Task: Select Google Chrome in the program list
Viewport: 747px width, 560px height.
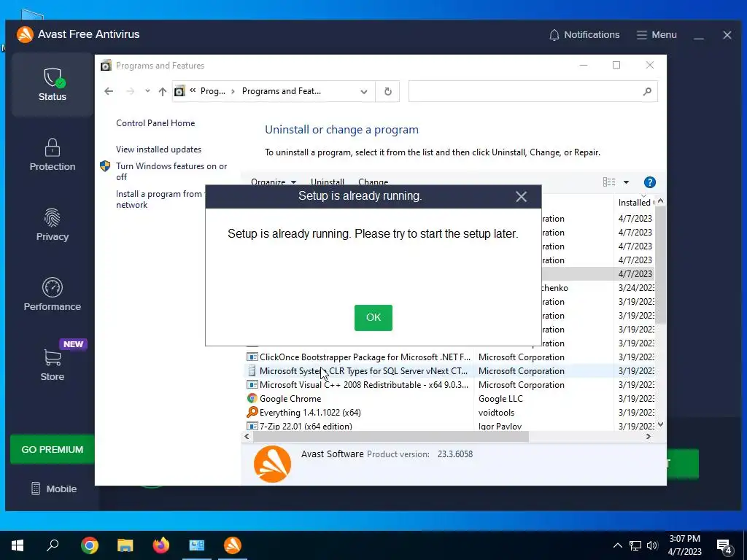Action: pyautogui.click(x=290, y=399)
